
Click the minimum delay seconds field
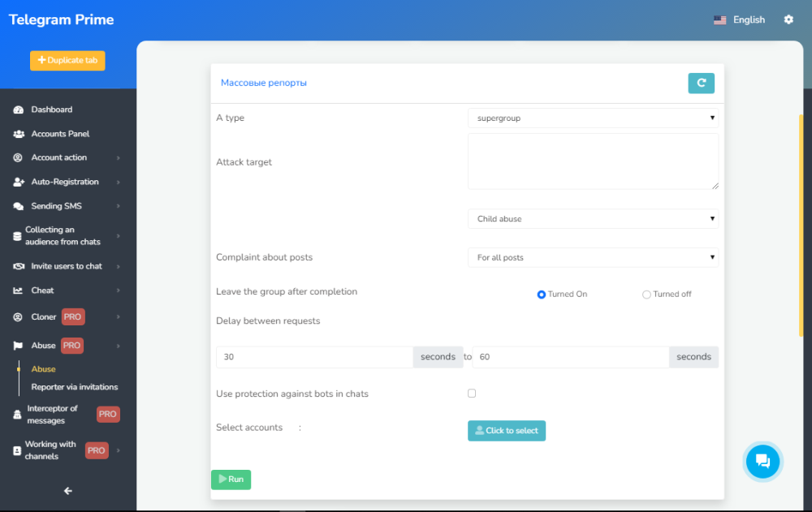point(315,357)
